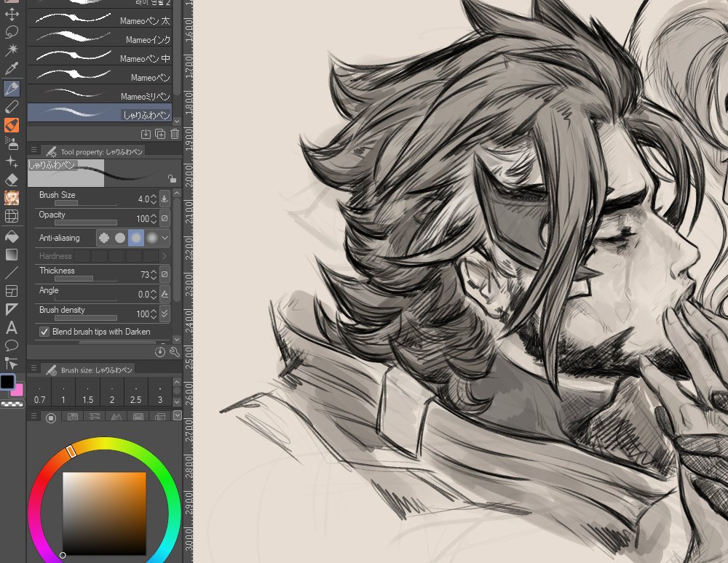
Task: Select the Mameoインク sub tool brush
Action: [x=100, y=38]
